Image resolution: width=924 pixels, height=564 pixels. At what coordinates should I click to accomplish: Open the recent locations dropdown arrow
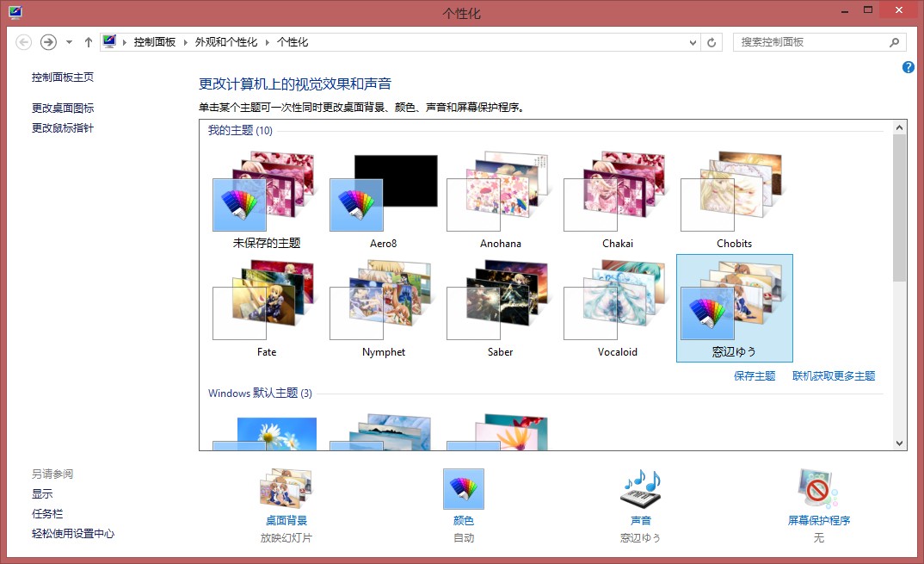(x=69, y=42)
